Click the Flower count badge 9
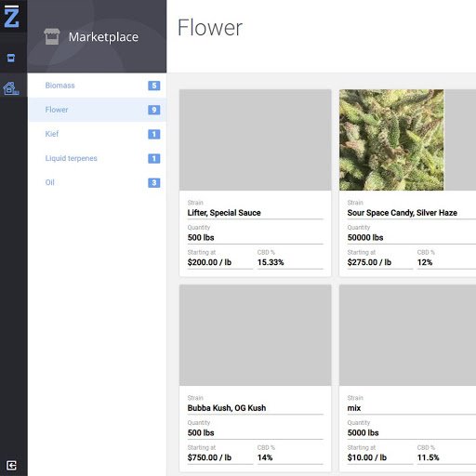Screen dimensions: 476x476 (x=154, y=110)
